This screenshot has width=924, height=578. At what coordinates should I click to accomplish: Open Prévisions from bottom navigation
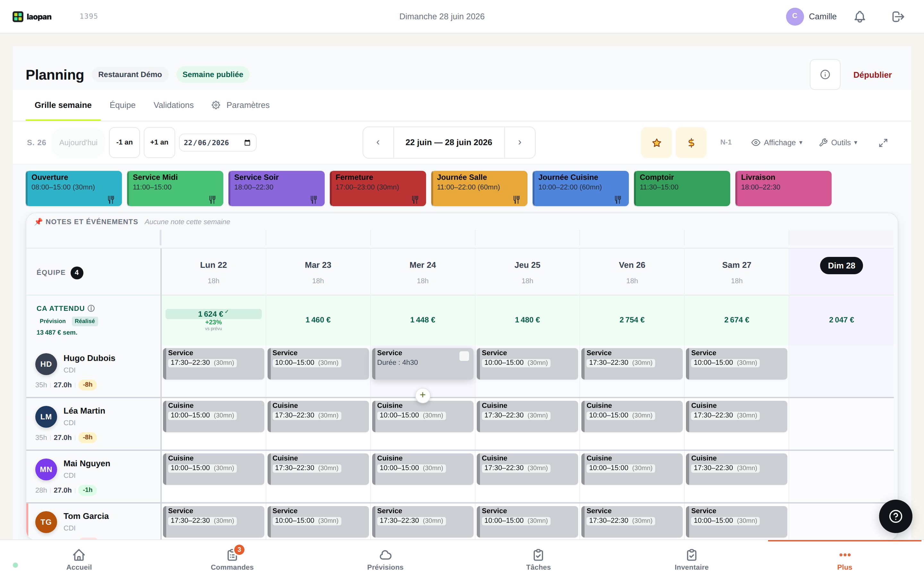click(385, 560)
